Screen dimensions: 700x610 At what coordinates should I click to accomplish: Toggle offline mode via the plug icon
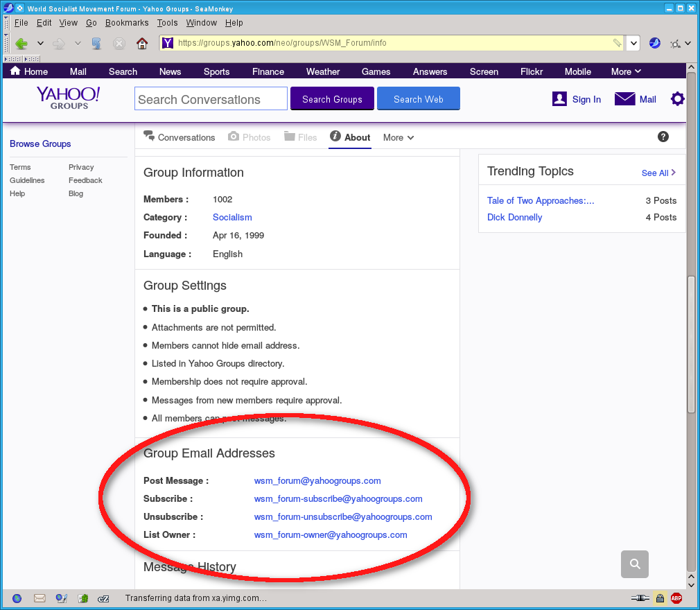pyautogui.click(x=639, y=598)
